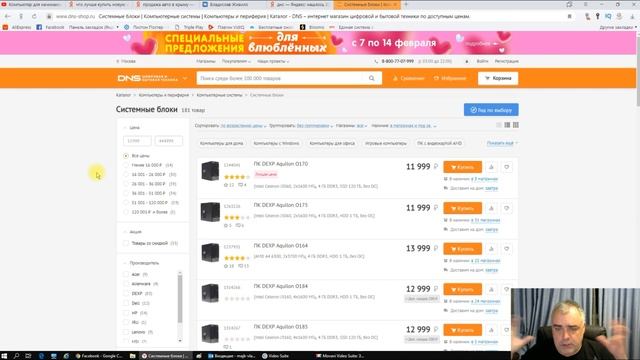640x360 pixels.
Task: Add Aquilon O175 to comparison
Action: coord(491,208)
